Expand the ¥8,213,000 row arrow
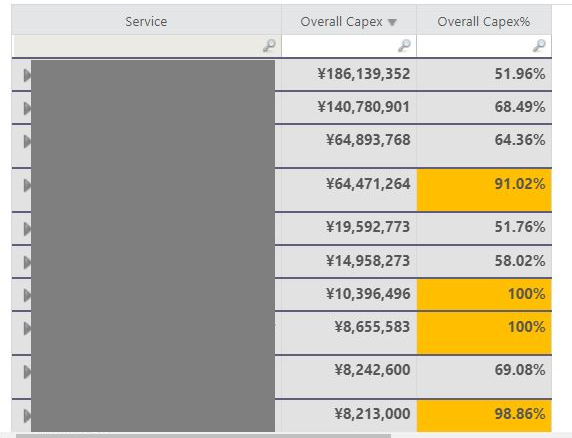Viewport: 572px width, 438px height. 27,416
